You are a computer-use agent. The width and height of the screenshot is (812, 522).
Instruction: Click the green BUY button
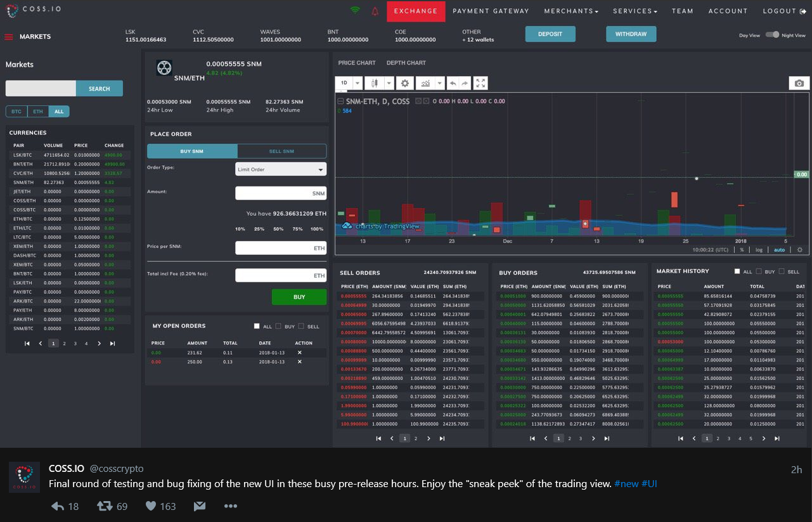pos(299,297)
